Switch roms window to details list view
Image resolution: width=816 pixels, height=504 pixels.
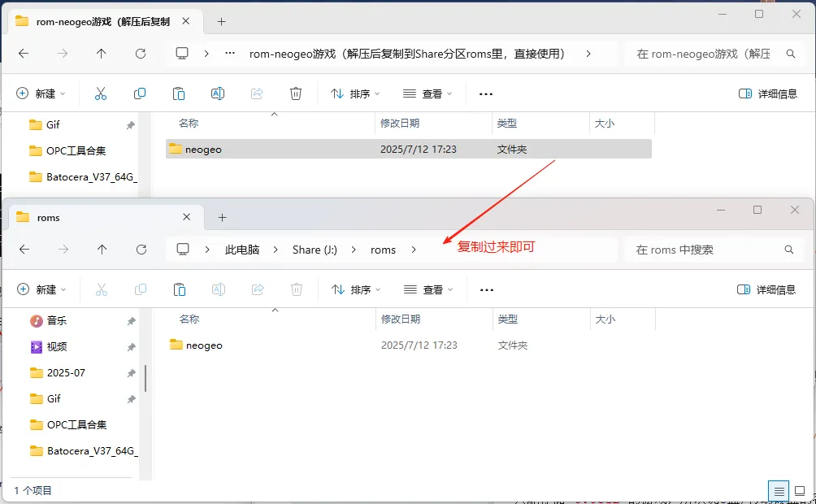click(779, 491)
